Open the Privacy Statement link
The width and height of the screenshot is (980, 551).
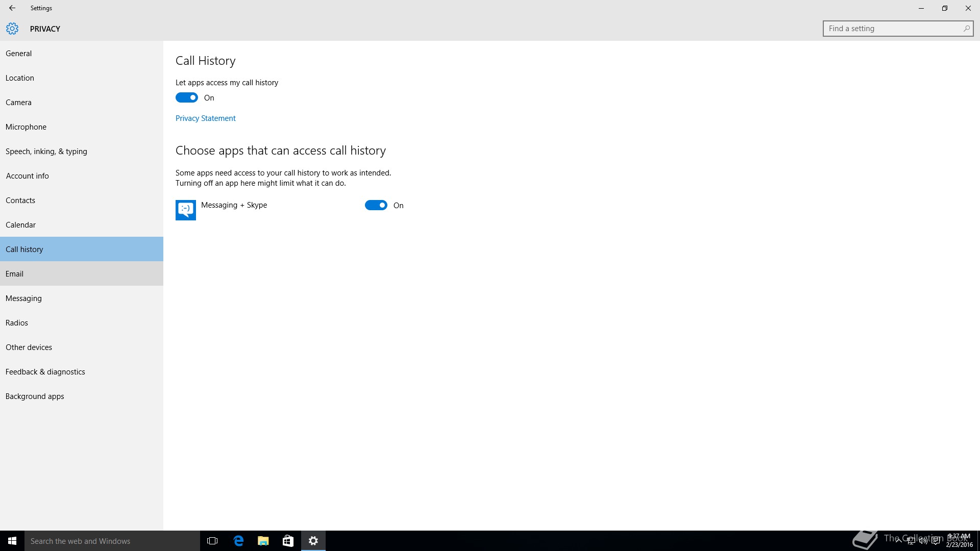click(x=205, y=118)
